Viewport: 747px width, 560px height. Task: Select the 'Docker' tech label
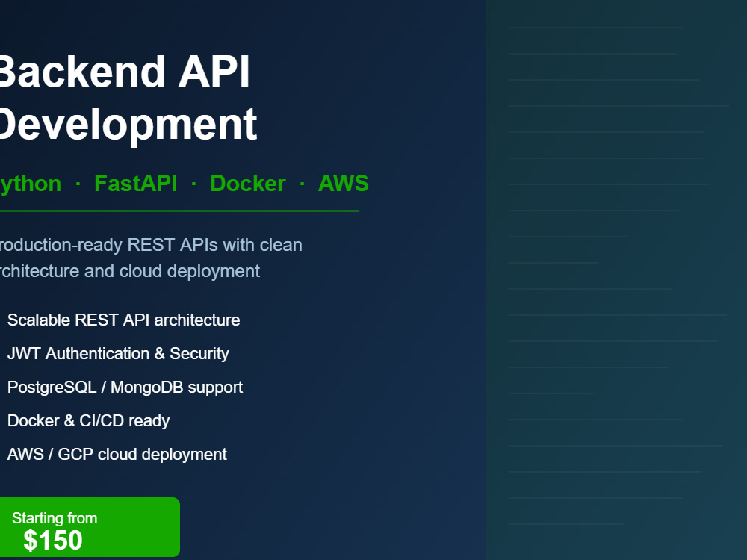248,184
